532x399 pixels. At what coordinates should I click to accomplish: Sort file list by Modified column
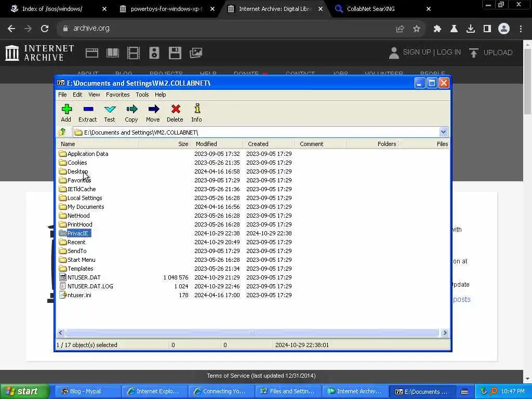point(217,144)
